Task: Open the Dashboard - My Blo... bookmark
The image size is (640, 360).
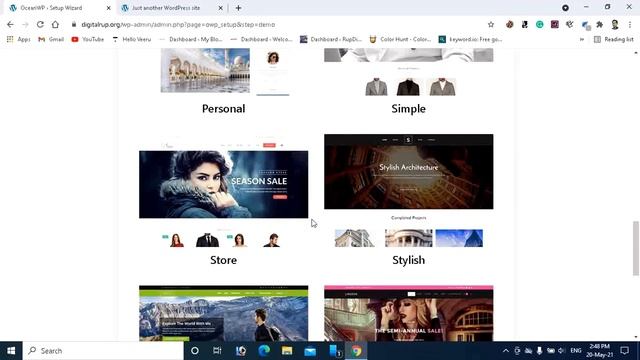Action: click(191, 39)
